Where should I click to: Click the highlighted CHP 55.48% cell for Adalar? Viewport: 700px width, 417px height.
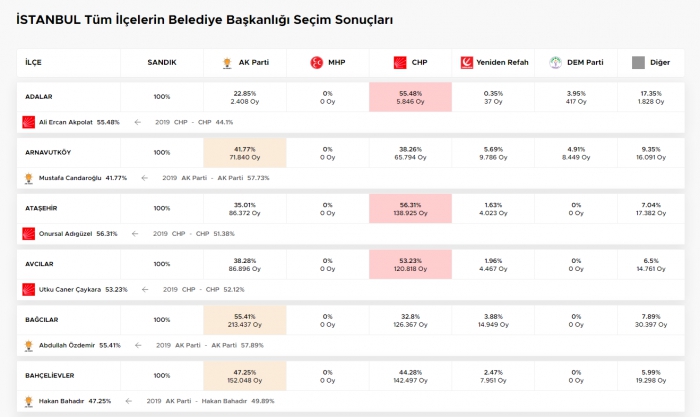click(410, 97)
